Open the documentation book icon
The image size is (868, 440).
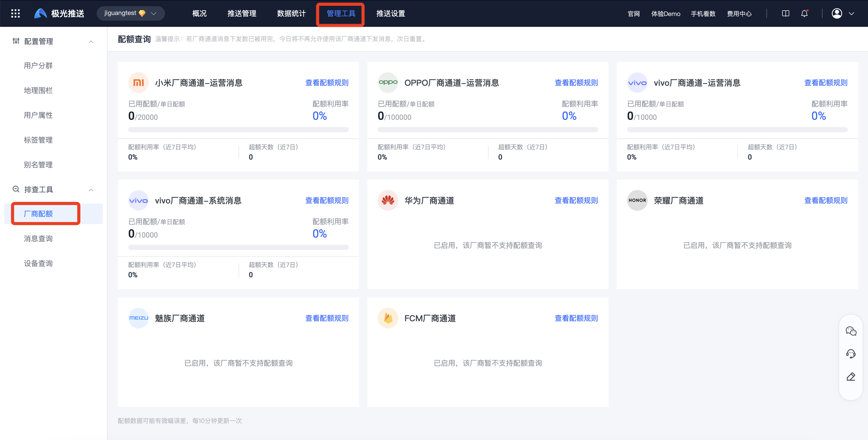[x=786, y=13]
